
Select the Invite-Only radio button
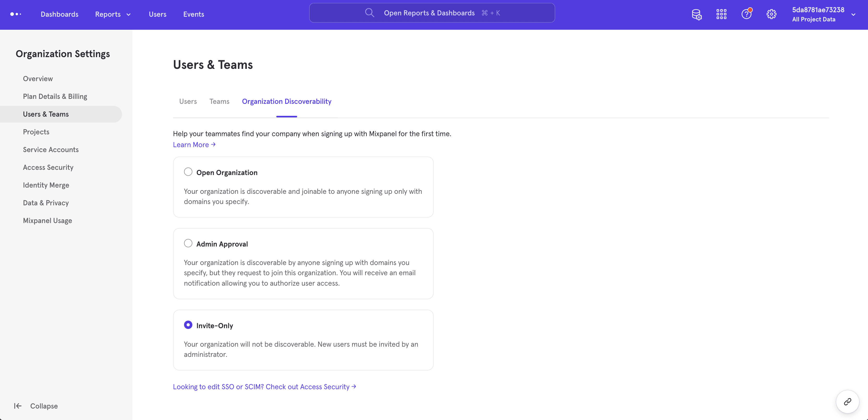click(x=188, y=325)
